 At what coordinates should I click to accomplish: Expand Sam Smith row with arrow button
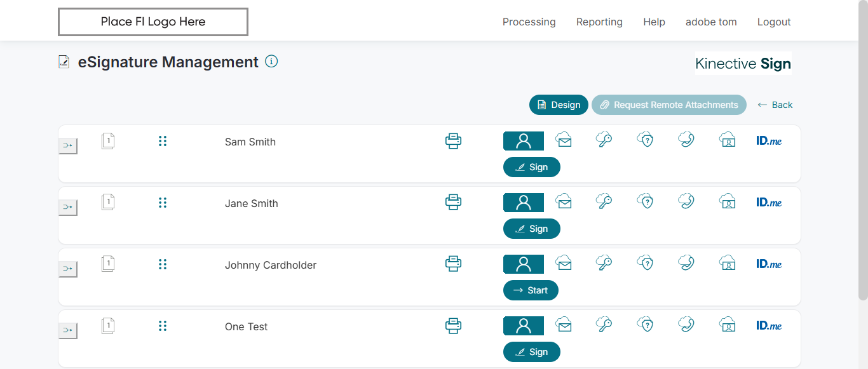(67, 146)
